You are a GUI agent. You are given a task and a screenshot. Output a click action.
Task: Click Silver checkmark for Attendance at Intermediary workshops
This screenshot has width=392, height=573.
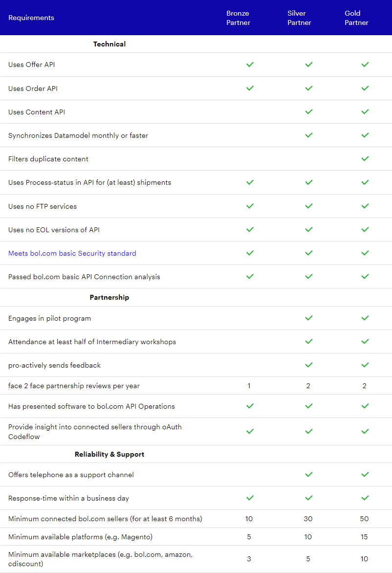pos(309,341)
